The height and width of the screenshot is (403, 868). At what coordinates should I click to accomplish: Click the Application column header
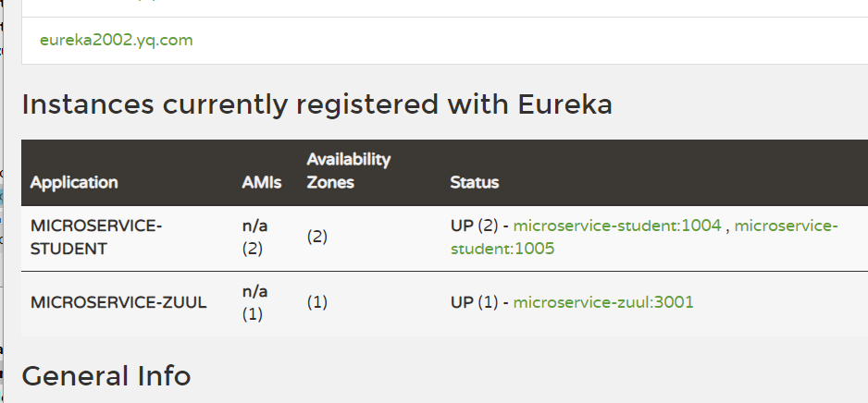coord(74,183)
